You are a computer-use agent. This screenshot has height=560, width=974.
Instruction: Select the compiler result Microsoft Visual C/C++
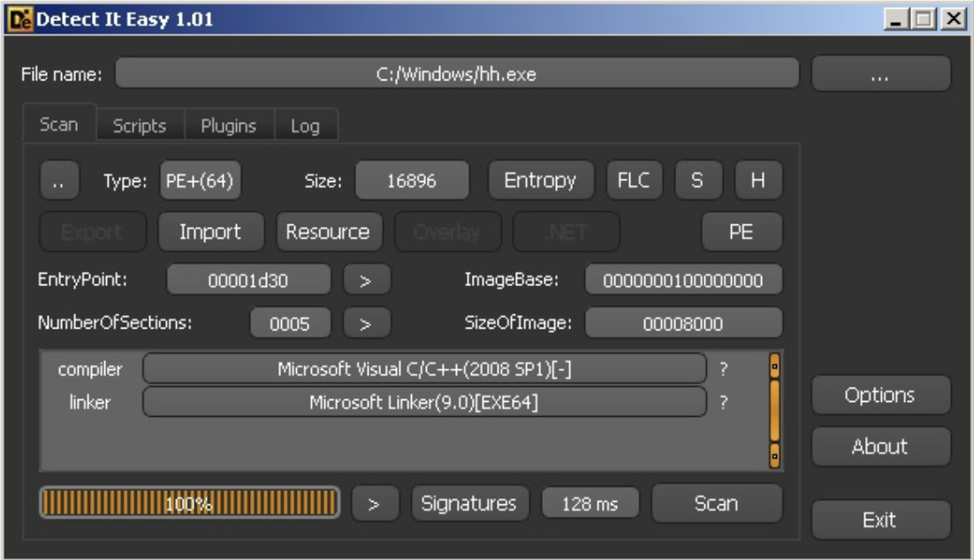click(x=424, y=369)
